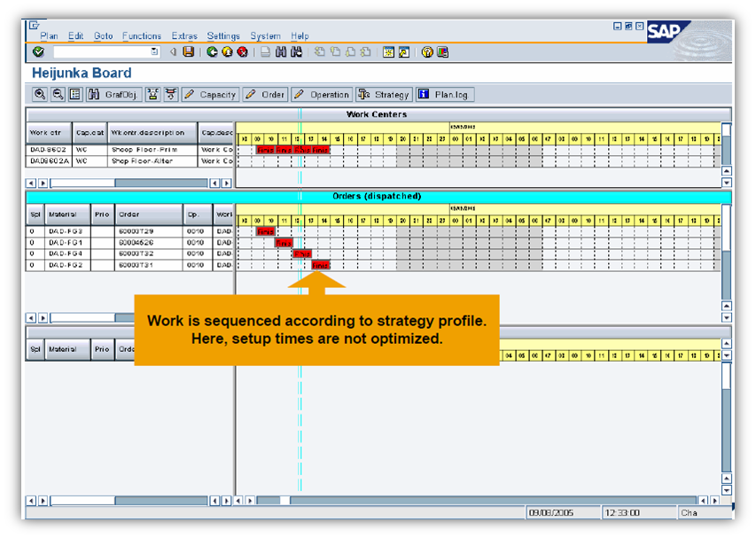Open the Extras menu
Image resolution: width=756 pixels, height=538 pixels.
tap(184, 35)
